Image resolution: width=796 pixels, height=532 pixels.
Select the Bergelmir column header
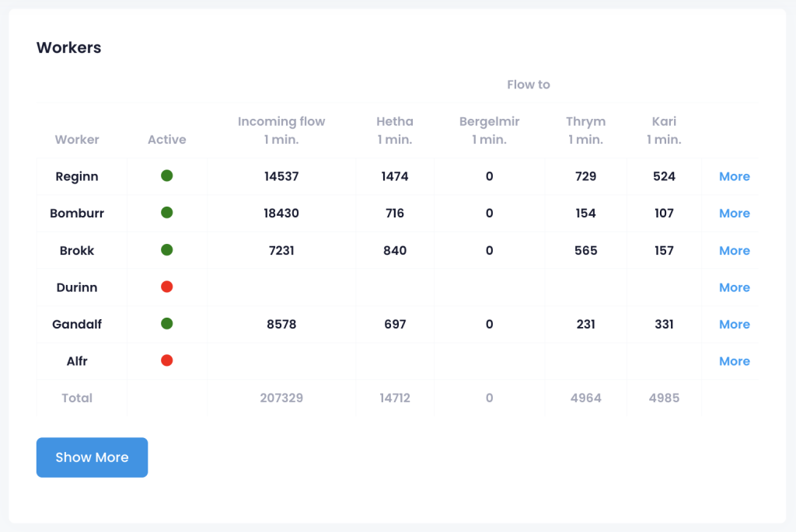point(489,130)
